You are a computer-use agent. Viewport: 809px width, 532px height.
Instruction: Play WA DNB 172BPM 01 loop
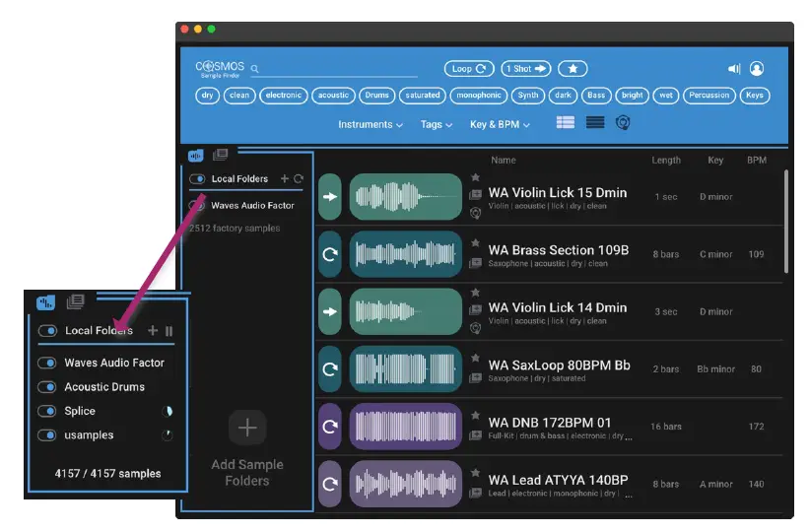(x=330, y=427)
